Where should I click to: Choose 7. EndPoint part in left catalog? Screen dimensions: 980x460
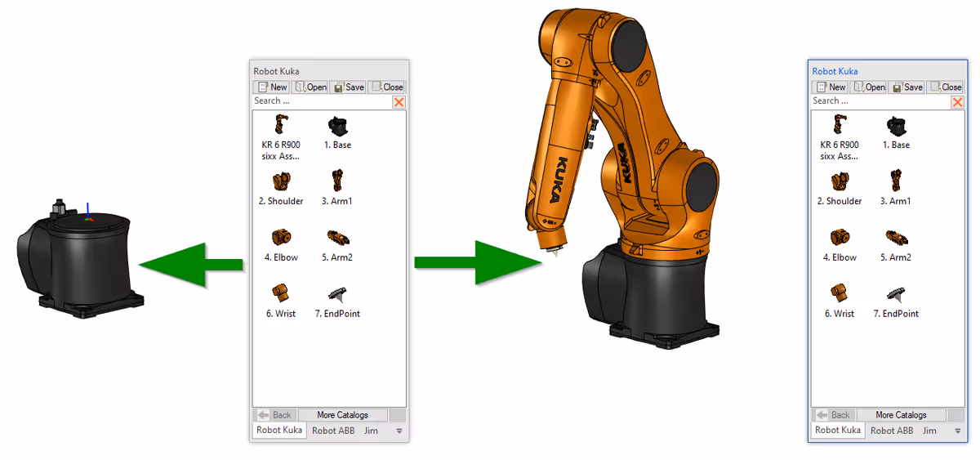click(337, 301)
